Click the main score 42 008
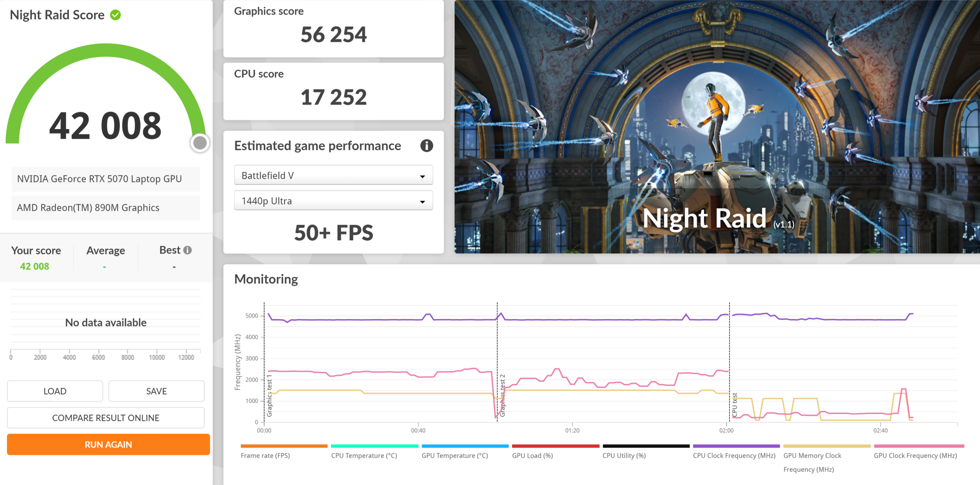Screen dimensions: 980x485 (105, 126)
